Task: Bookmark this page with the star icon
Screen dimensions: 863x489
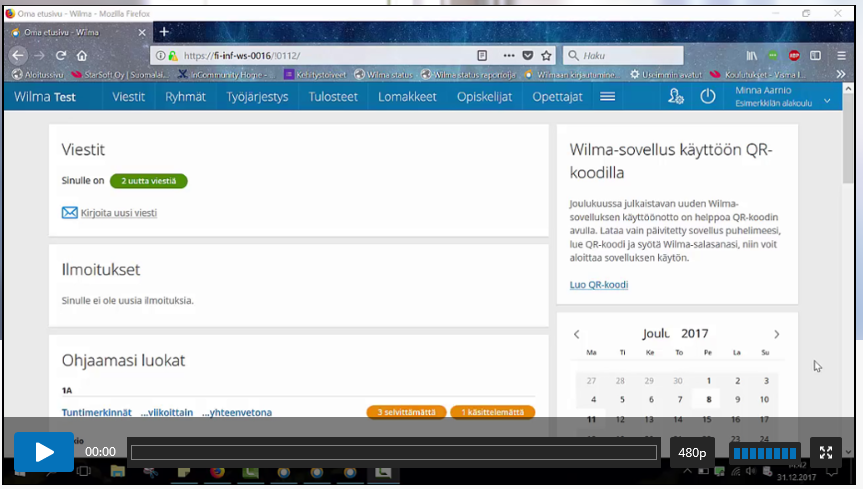Action: pos(547,56)
